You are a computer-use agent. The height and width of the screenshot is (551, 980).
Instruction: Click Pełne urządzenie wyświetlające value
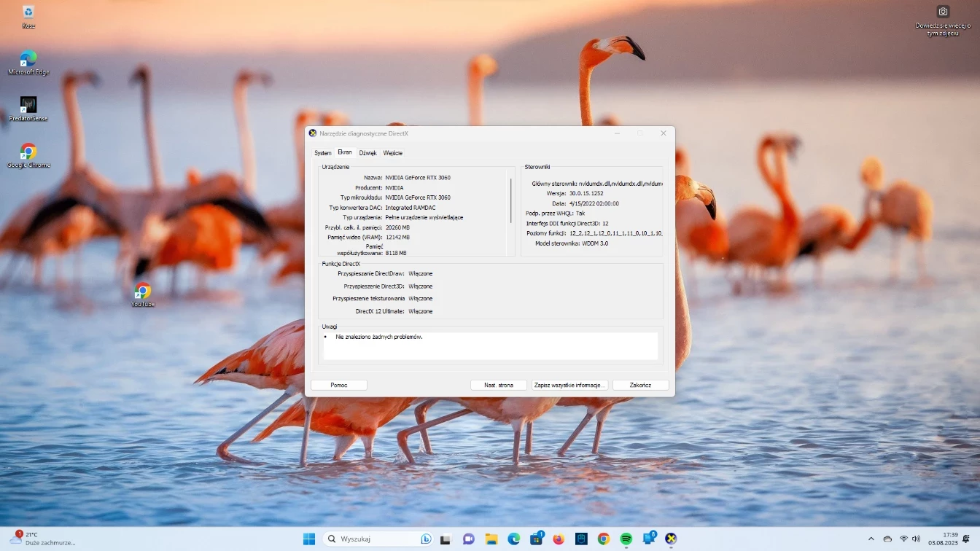[x=424, y=218]
